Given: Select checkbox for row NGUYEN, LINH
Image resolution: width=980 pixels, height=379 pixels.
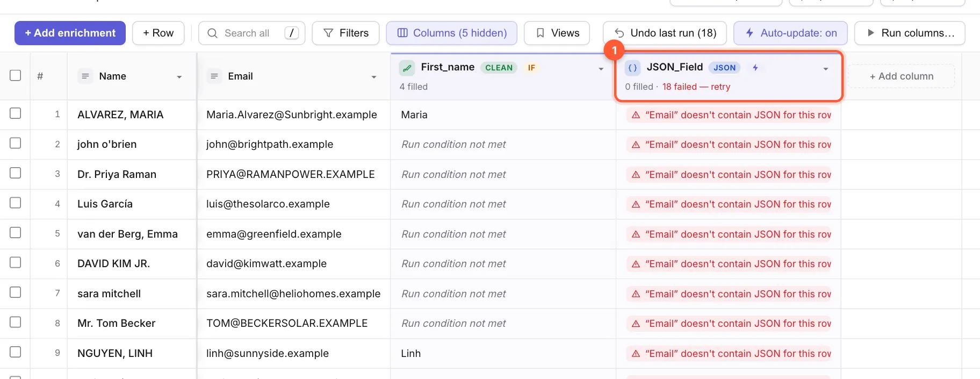Looking at the screenshot, I should tap(16, 352).
